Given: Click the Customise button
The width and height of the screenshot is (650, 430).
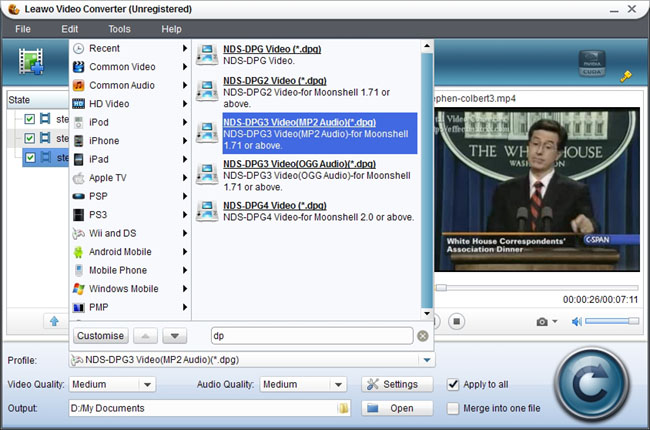Looking at the screenshot, I should 101,336.
